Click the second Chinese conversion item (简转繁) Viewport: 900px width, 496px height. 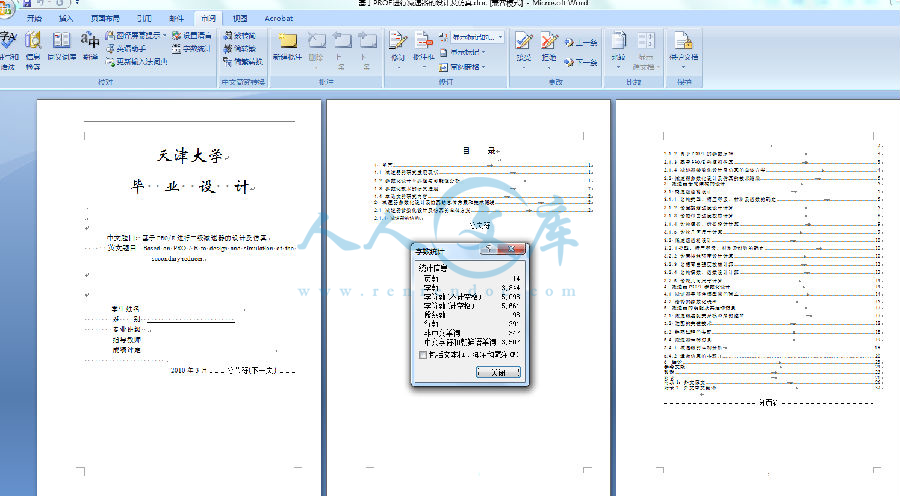point(240,49)
